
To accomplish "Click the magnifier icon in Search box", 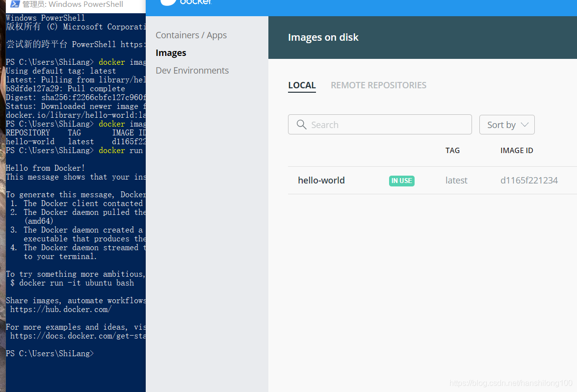I will [301, 125].
